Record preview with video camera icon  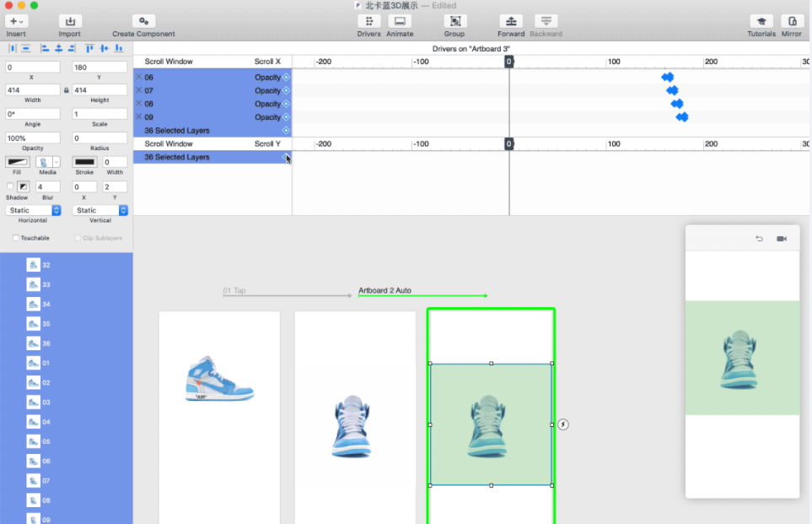coord(782,239)
